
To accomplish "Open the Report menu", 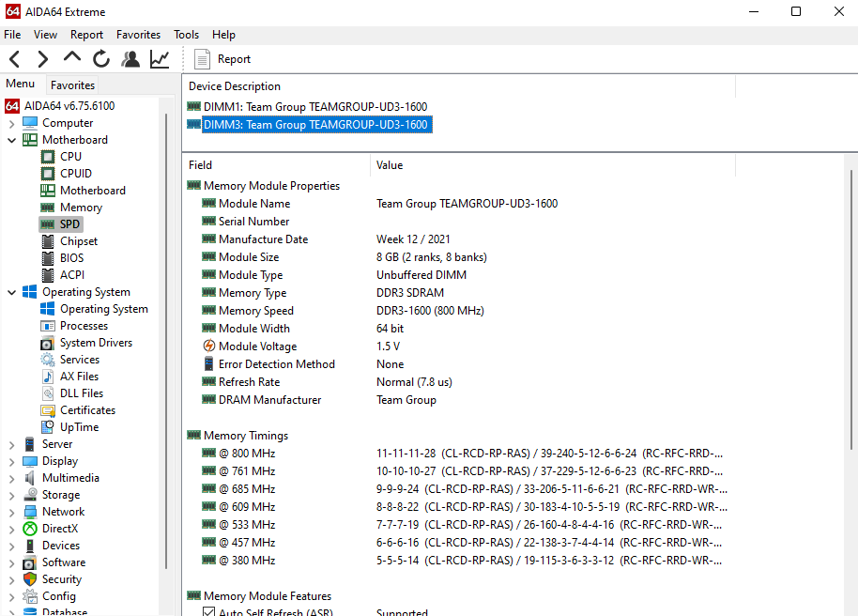I will pyautogui.click(x=86, y=35).
